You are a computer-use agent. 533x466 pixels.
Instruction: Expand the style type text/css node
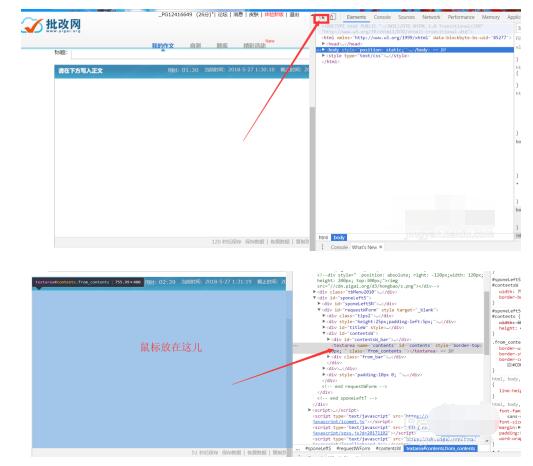pyautogui.click(x=323, y=56)
